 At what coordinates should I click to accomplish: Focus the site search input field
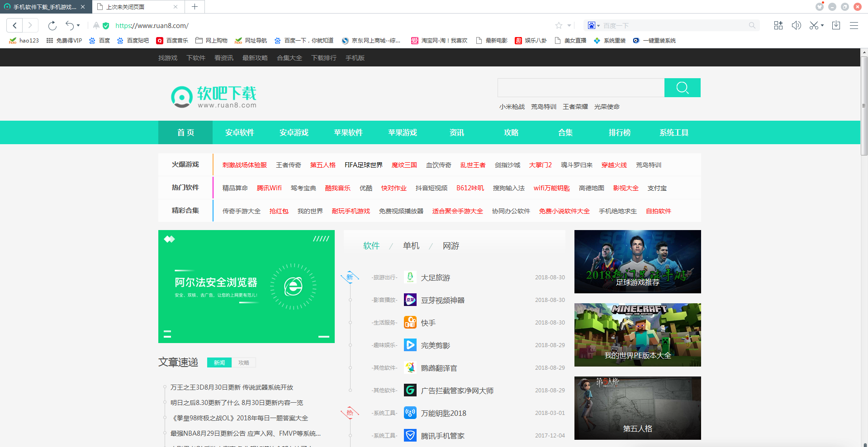pyautogui.click(x=581, y=88)
